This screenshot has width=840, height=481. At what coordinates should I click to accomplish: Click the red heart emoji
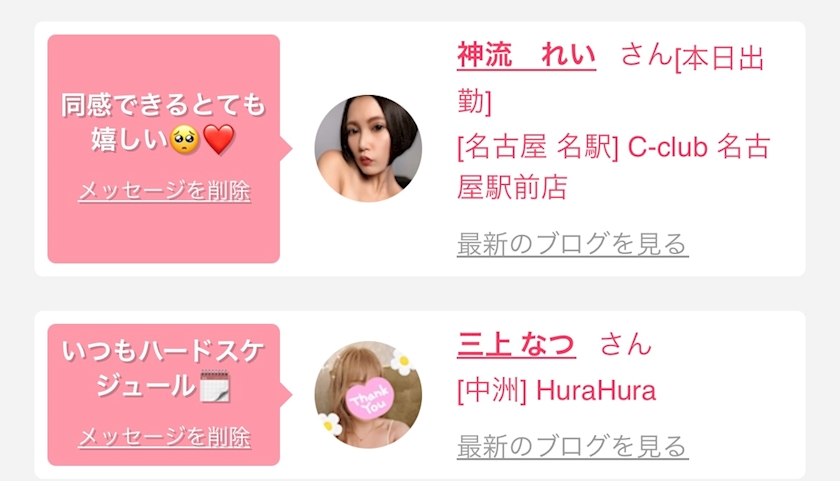(x=219, y=140)
